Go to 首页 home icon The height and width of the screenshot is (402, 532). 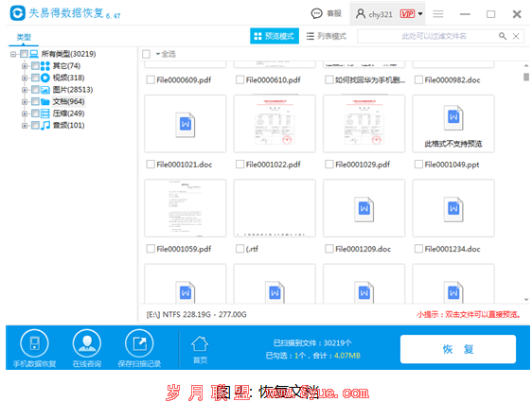[200, 344]
